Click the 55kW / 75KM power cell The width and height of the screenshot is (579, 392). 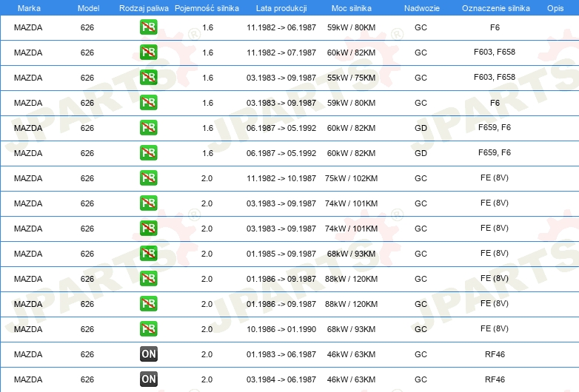[x=352, y=78]
